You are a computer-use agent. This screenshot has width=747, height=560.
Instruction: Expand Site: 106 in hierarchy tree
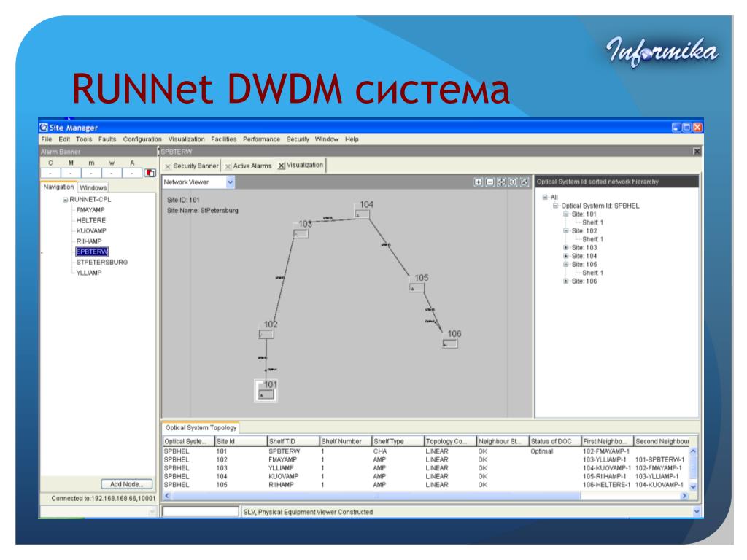tap(566, 281)
